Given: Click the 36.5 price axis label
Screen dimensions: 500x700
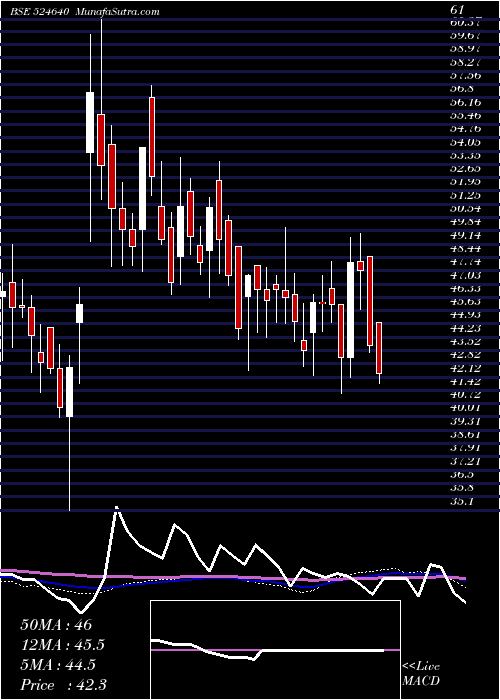Looking at the screenshot, I should click(462, 474).
